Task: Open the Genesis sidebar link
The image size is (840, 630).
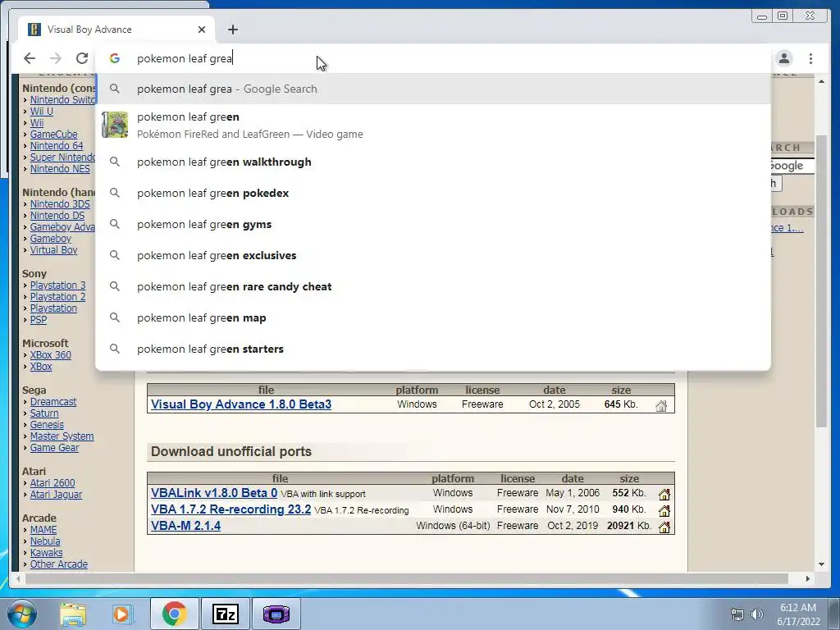Action: pyautogui.click(x=47, y=425)
